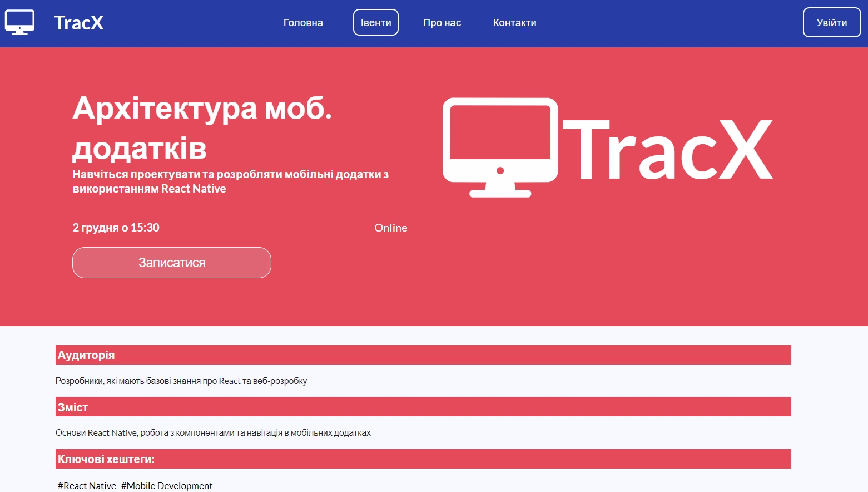
Task: Click the TracX monitor icon in the navbar
Action: (x=19, y=22)
